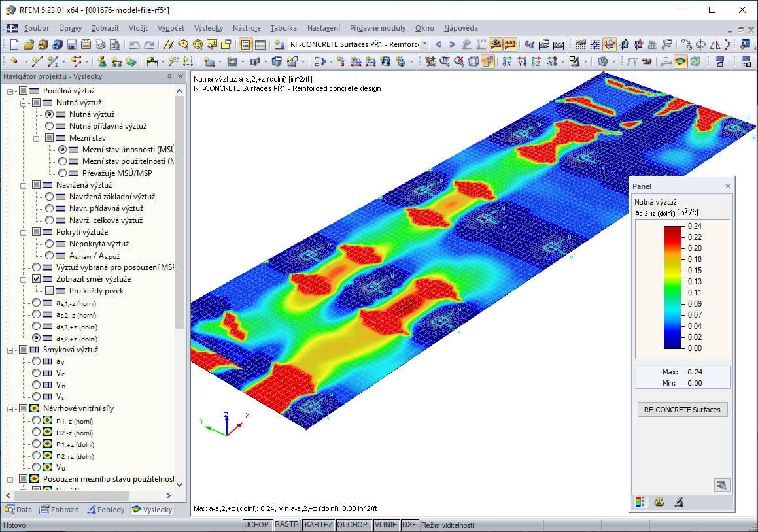The height and width of the screenshot is (532, 758).
Task: Open the Přídavné moduly menu
Action: 377,28
